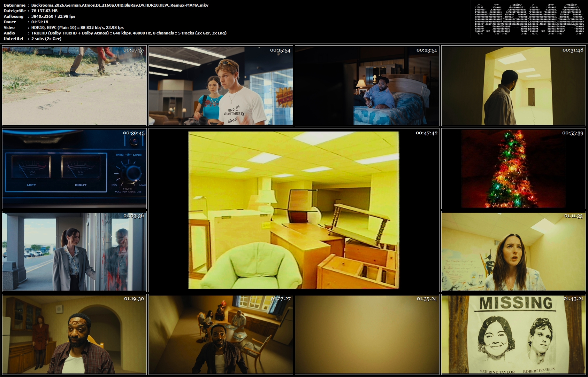588x377 pixels.
Task: Click the duration value 01:51:18
Action: pos(40,22)
